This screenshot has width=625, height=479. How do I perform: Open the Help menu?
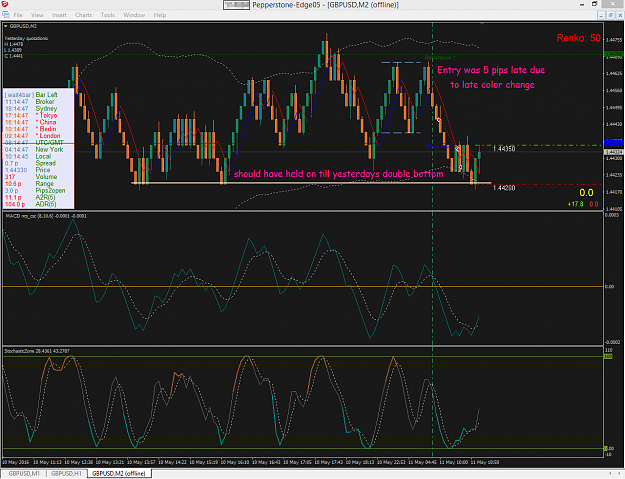159,15
